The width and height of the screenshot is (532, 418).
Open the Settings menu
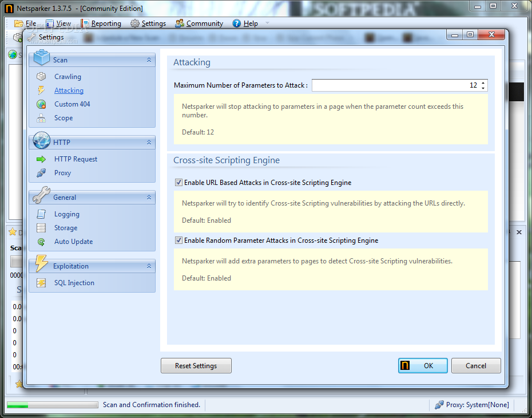pos(148,23)
